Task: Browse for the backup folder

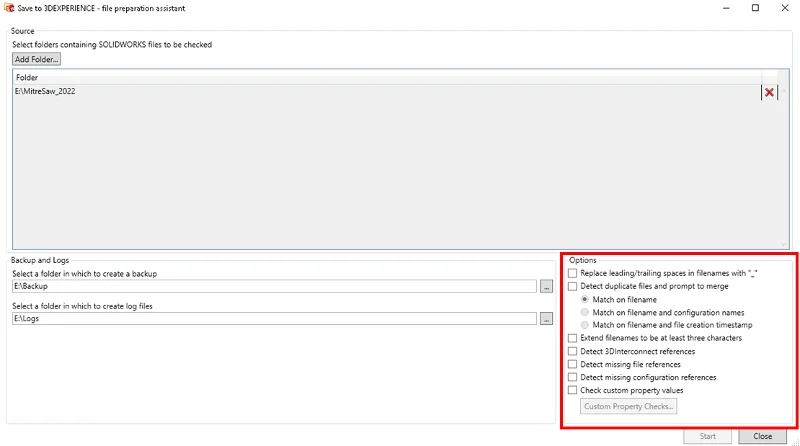Action: click(x=546, y=286)
